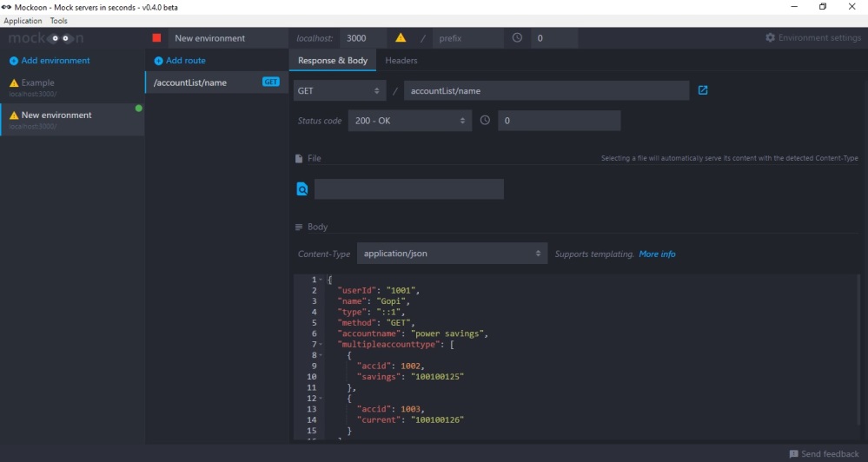Screen dimensions: 868x462
Task: Click the "type": "::1" line in editor
Action: (372, 312)
